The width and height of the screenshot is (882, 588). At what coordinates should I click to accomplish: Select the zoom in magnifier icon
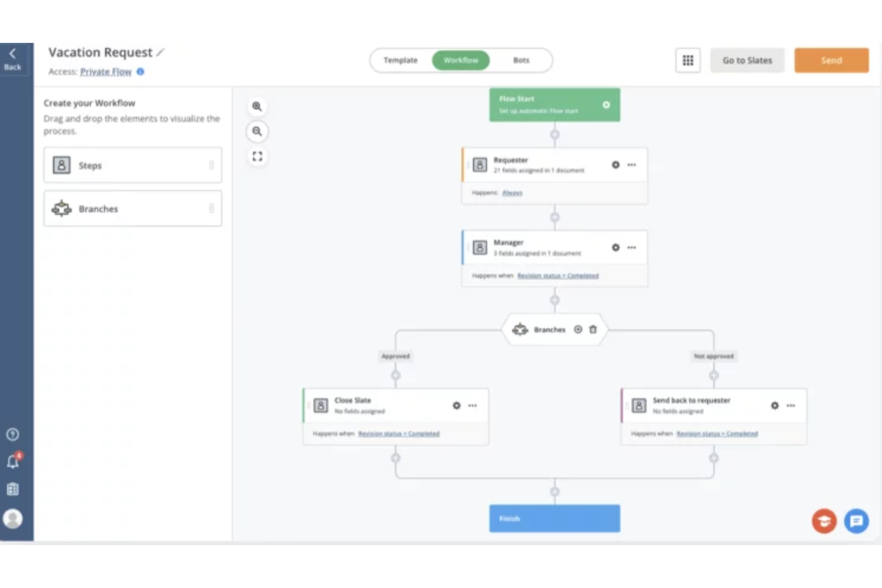coord(257,106)
